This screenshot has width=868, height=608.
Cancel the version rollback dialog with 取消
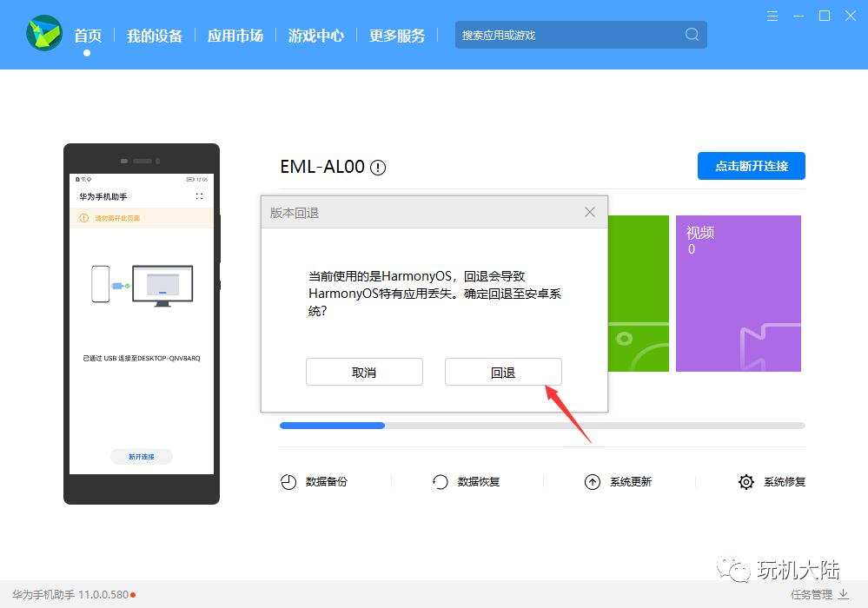pos(363,372)
